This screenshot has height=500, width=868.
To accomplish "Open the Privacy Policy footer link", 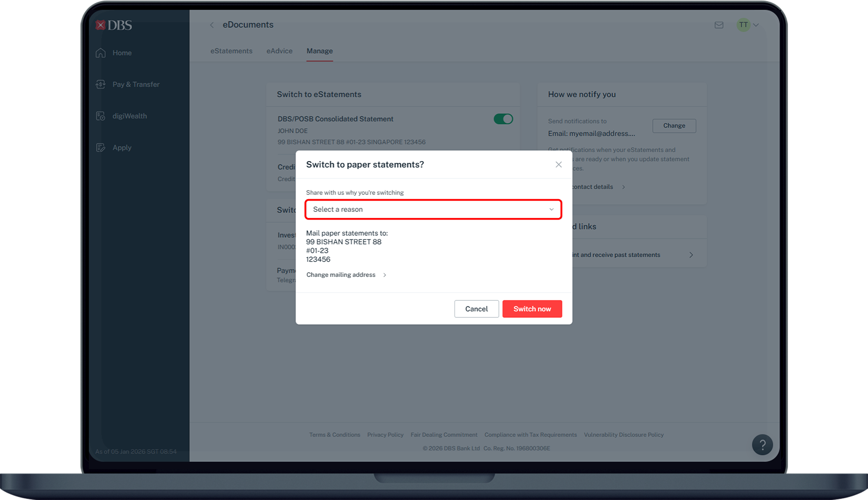I will coord(385,435).
